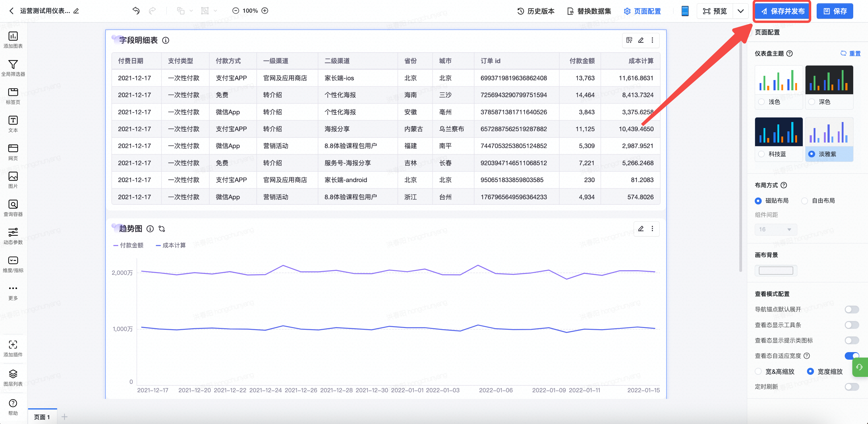The image size is (868, 424).
Task: Open more options on detail table
Action: coord(652,40)
